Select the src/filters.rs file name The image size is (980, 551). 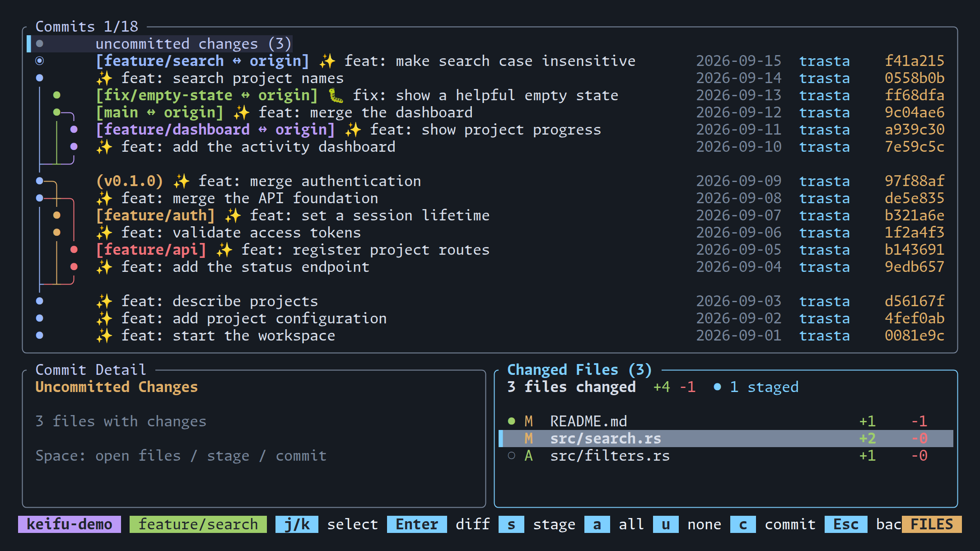click(x=610, y=456)
